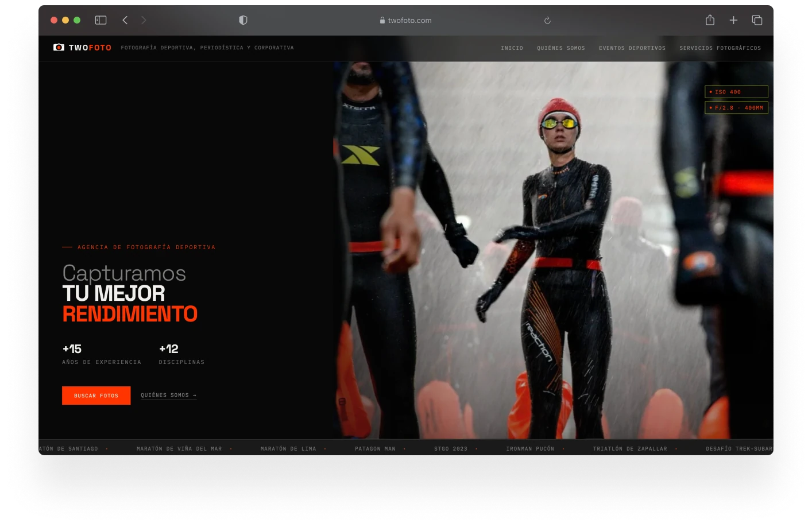Toggle the Safari sidebar icon
Viewport: 812px width, 527px height.
click(x=100, y=20)
